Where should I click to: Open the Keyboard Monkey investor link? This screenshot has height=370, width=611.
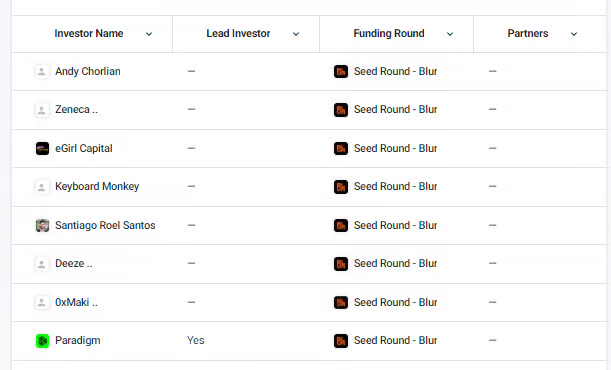point(97,187)
